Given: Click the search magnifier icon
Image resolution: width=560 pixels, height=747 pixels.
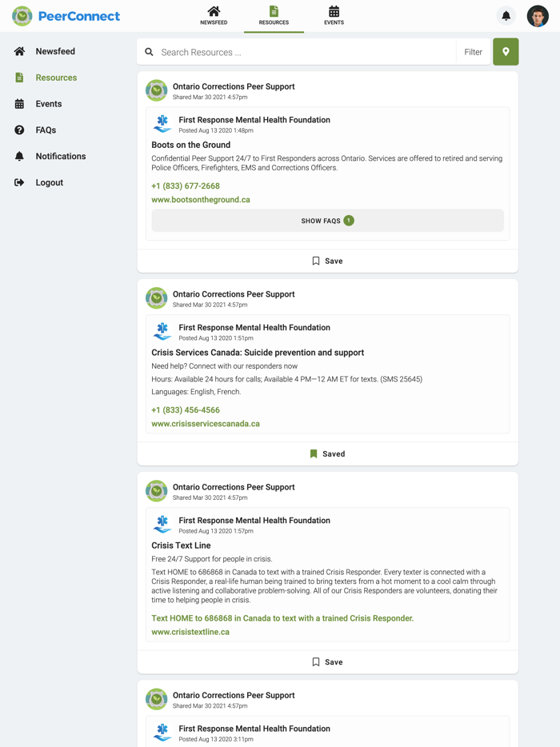Looking at the screenshot, I should pos(149,51).
